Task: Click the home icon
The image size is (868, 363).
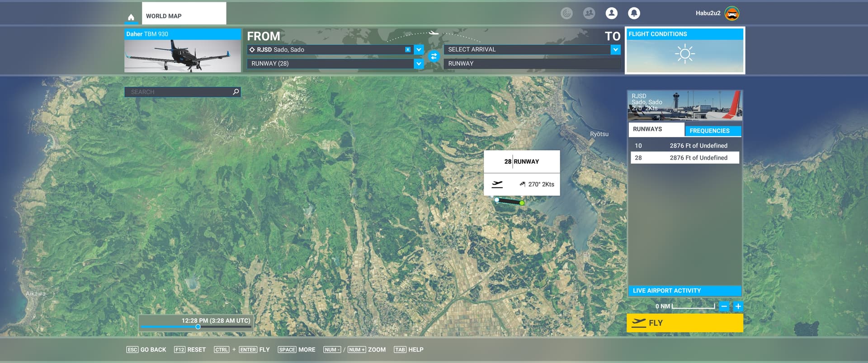Action: (131, 17)
